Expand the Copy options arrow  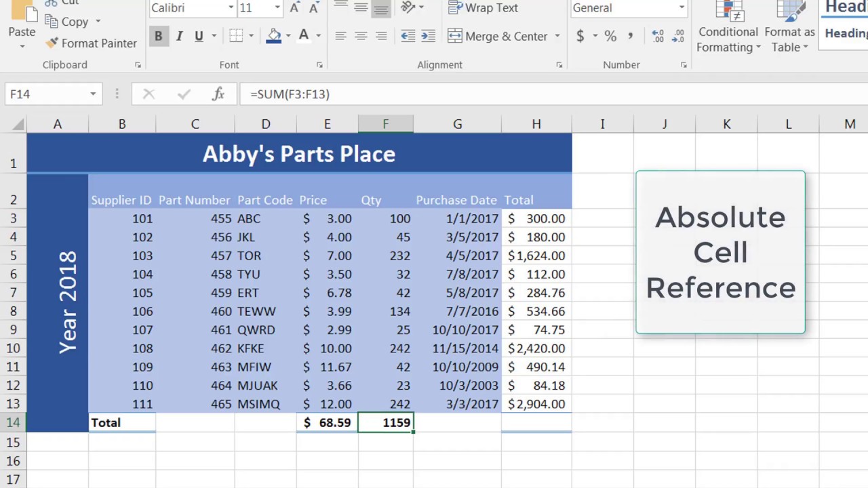coord(98,22)
